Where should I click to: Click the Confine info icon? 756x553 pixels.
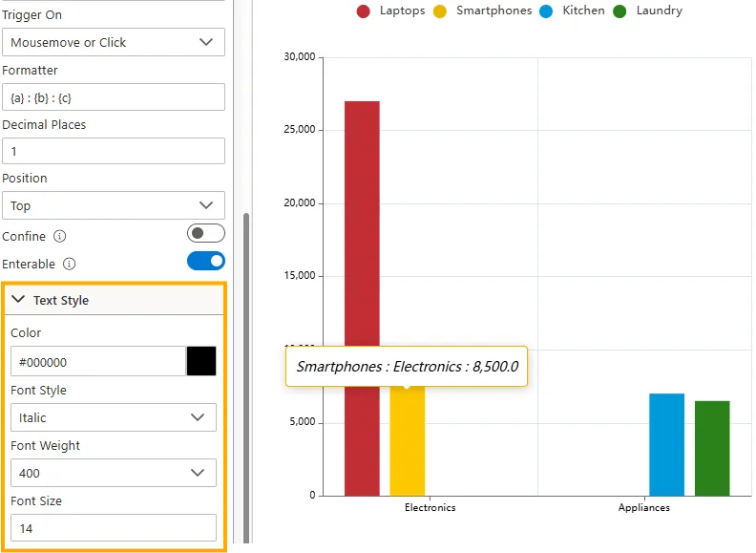click(60, 236)
